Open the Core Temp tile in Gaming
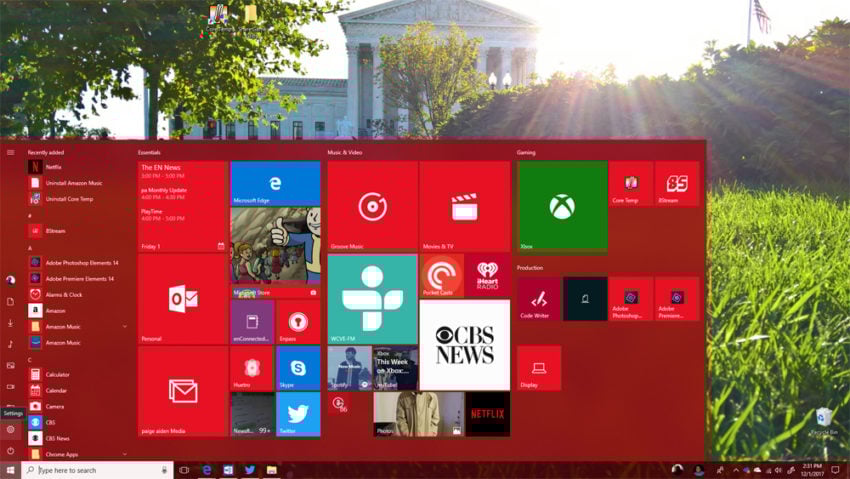The image size is (850, 479). click(x=631, y=183)
